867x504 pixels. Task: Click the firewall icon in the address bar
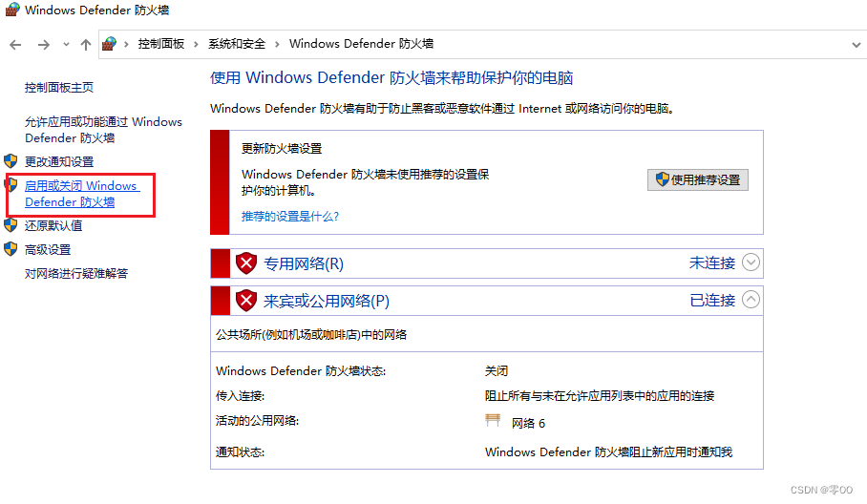pos(110,44)
